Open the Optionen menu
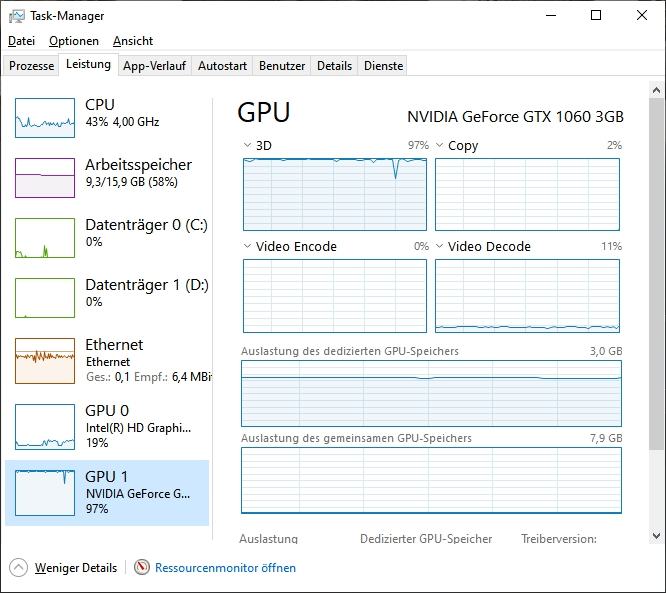The height and width of the screenshot is (593, 666). pyautogui.click(x=74, y=41)
